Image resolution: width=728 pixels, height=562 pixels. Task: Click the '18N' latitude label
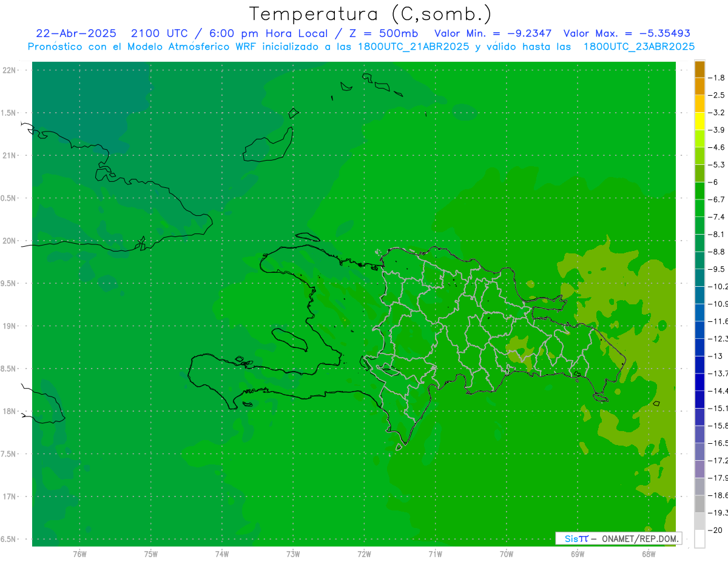[x=10, y=411]
